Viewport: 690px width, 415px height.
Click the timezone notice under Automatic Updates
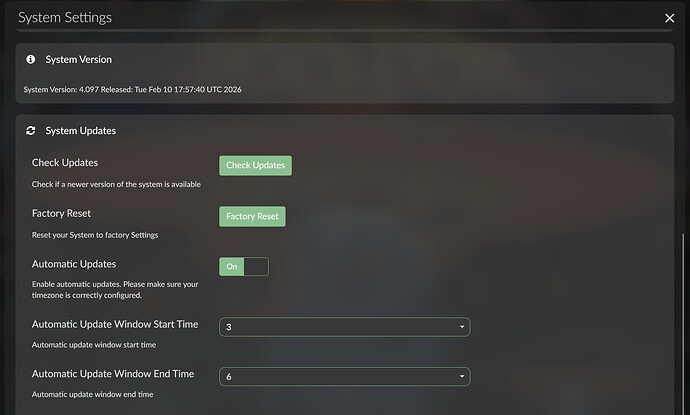tap(115, 290)
